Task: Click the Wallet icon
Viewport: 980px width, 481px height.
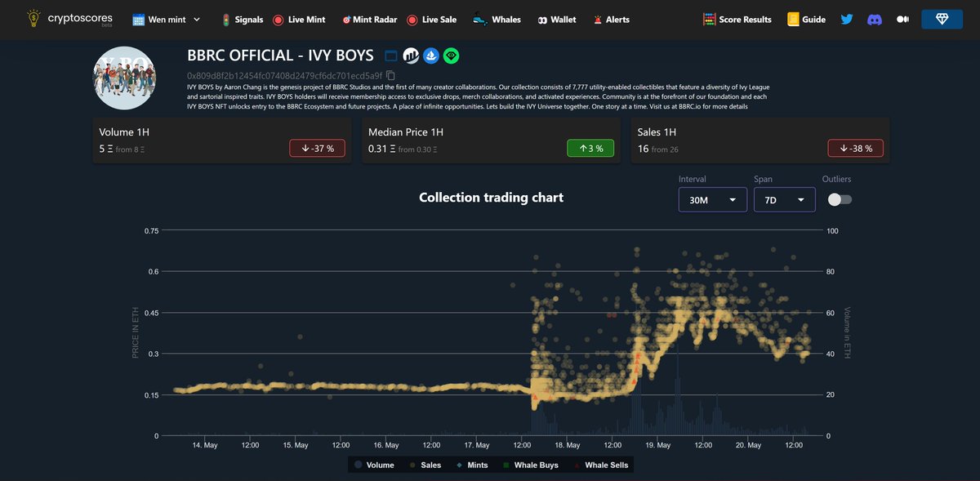Action: [x=542, y=20]
